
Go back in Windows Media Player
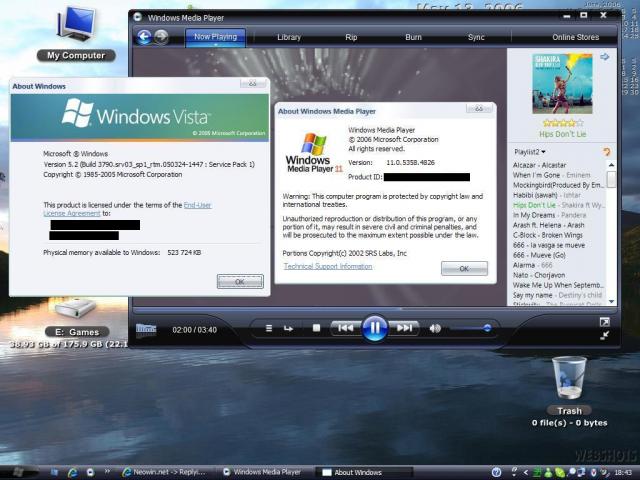144,37
